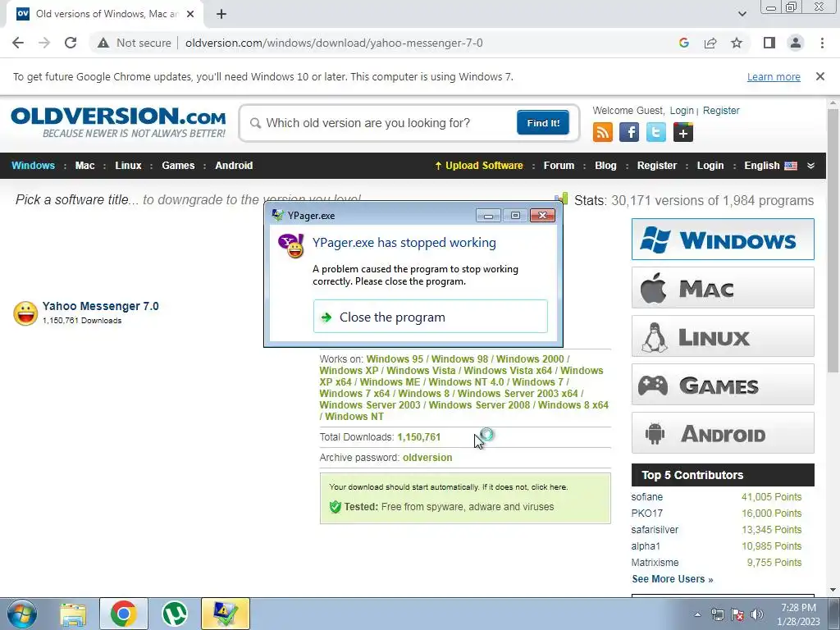This screenshot has width=840, height=630.
Task: Open Chrome profile avatar
Action: click(796, 43)
